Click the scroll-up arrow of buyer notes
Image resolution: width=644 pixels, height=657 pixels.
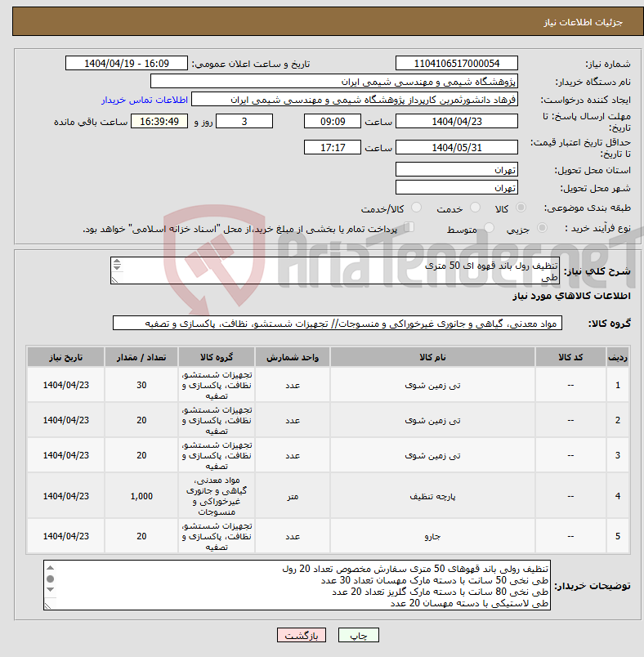pos(51,568)
